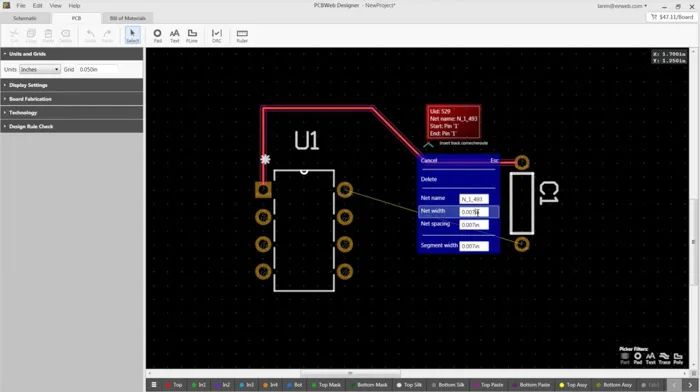Switch to the Schematic tab
The width and height of the screenshot is (700, 392).
[x=25, y=18]
